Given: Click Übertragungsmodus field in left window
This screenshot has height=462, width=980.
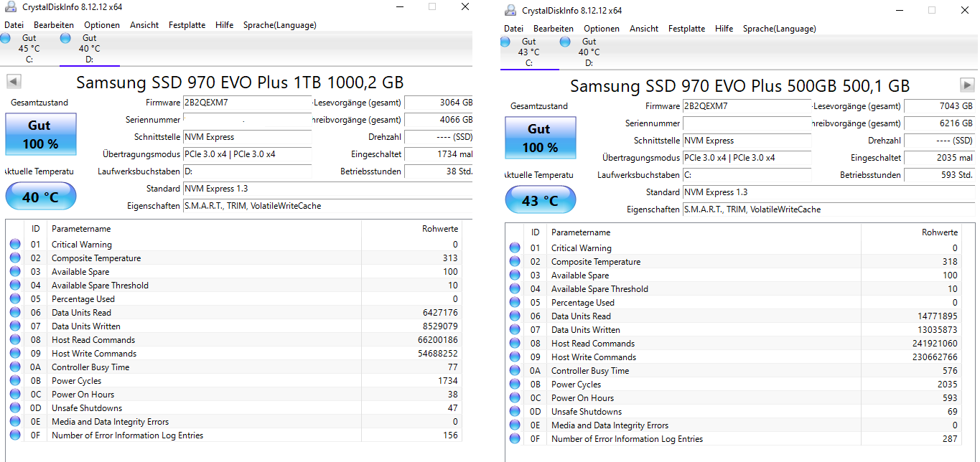Looking at the screenshot, I should pos(247,154).
